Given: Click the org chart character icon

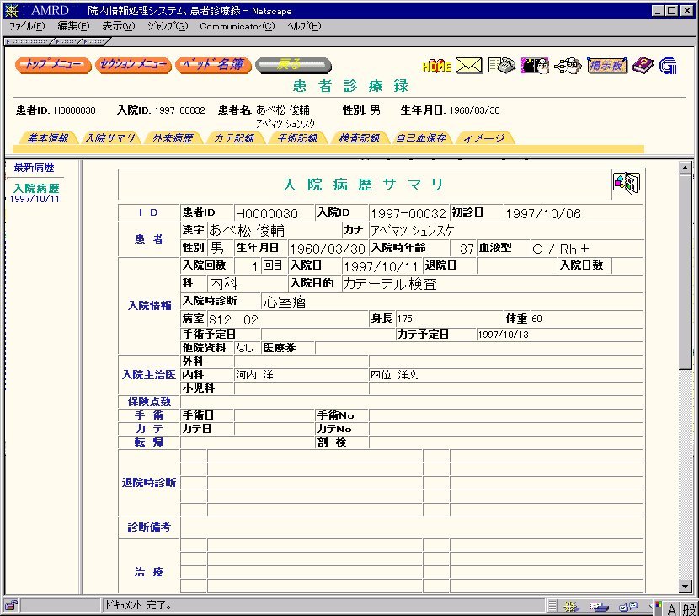Looking at the screenshot, I should pyautogui.click(x=569, y=66).
